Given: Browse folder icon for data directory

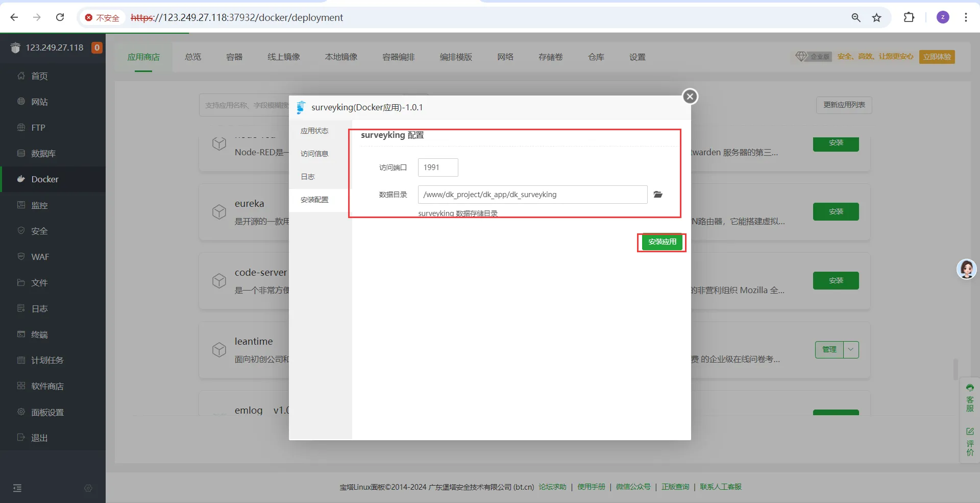Looking at the screenshot, I should point(658,195).
